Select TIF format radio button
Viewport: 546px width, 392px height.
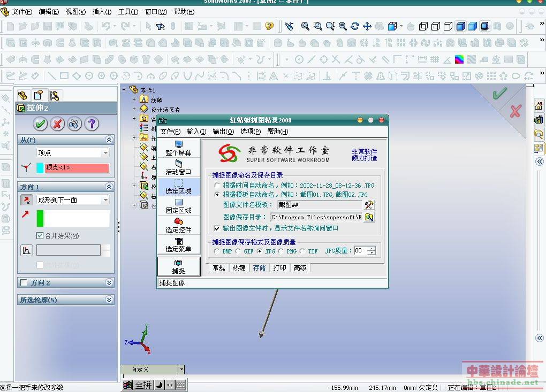pos(302,251)
